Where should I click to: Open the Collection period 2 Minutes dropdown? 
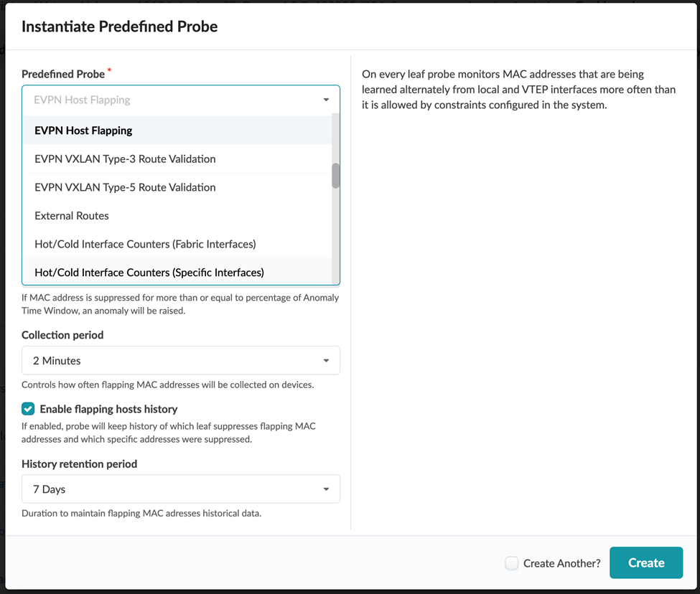coord(172,361)
